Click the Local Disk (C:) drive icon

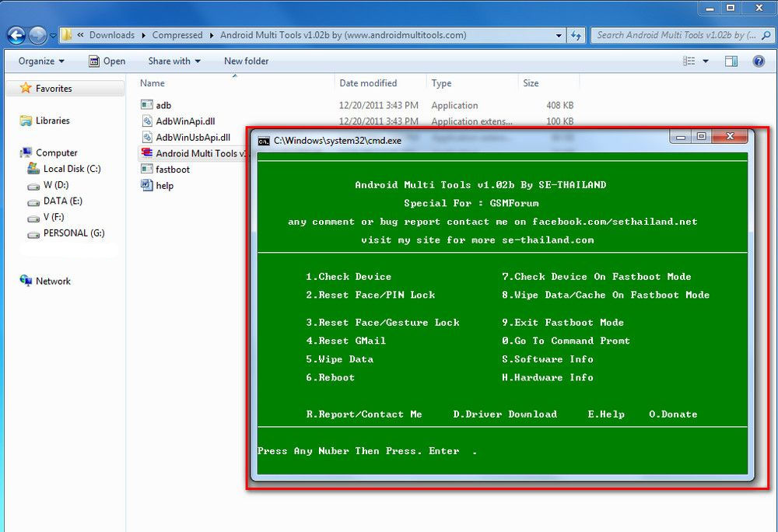tap(33, 169)
